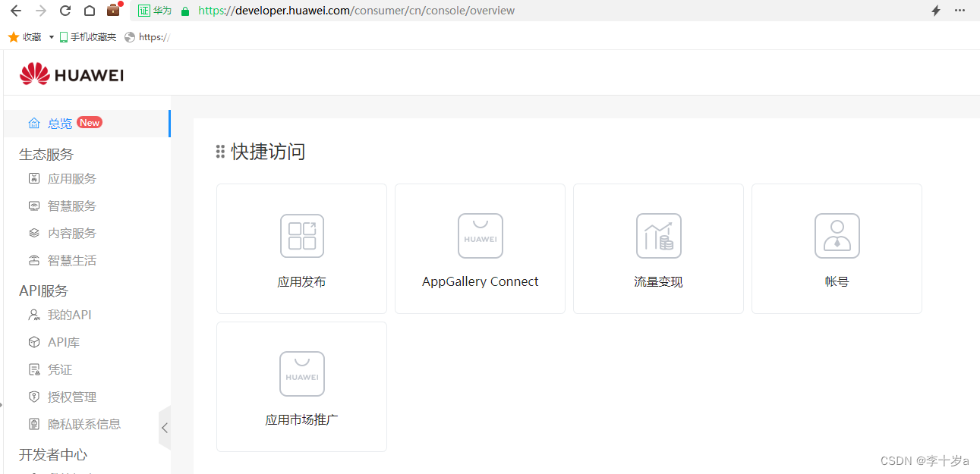Open the browser home page icon
This screenshot has height=474, width=980.
90,11
